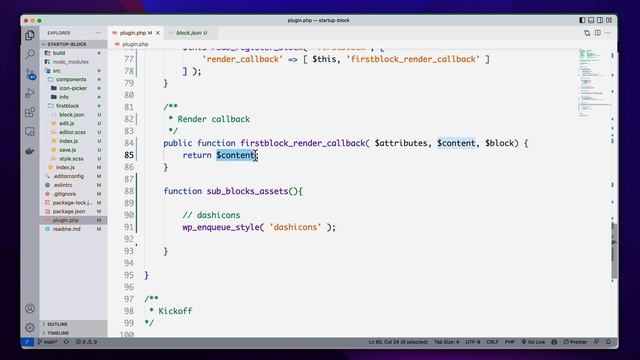
Task: Switch to the plugin.php editor tab
Action: click(136, 33)
